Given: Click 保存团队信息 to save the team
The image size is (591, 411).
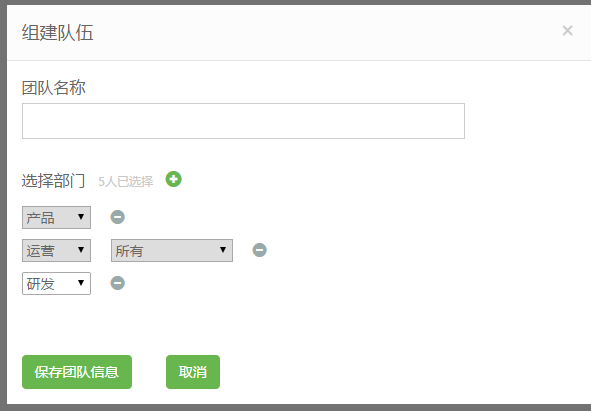Looking at the screenshot, I should click(77, 372).
